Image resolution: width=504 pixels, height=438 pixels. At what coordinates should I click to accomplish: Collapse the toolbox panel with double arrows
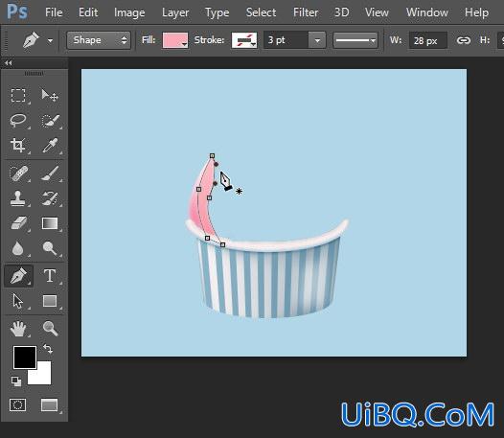9,63
